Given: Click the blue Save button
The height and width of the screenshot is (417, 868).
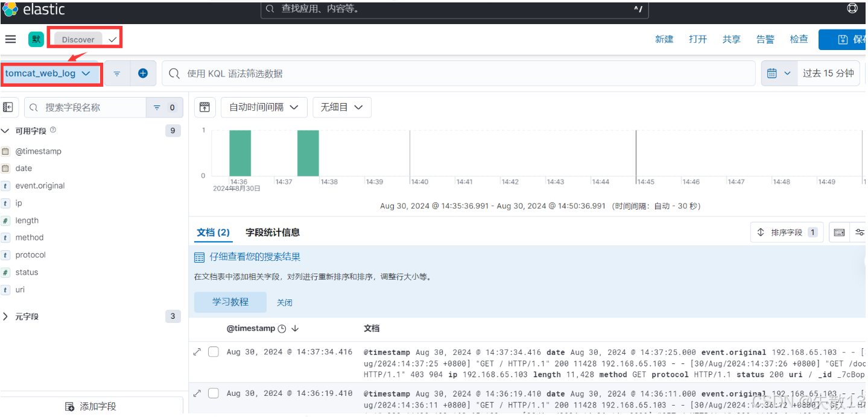Looking at the screenshot, I should coord(843,40).
